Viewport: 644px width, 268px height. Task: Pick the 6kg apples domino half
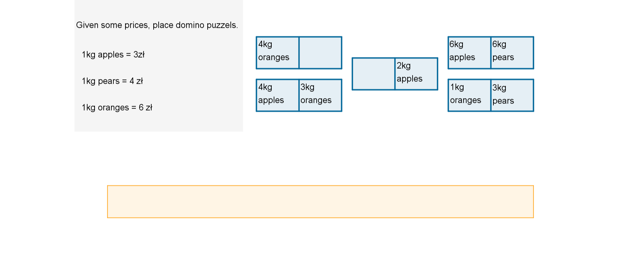coord(469,53)
